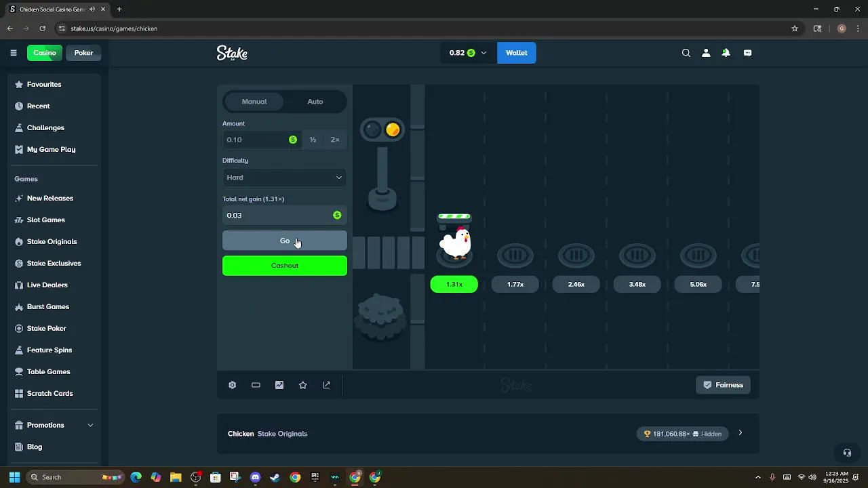Mute the Chicken tab audio icon
The image size is (868, 488).
[x=92, y=9]
